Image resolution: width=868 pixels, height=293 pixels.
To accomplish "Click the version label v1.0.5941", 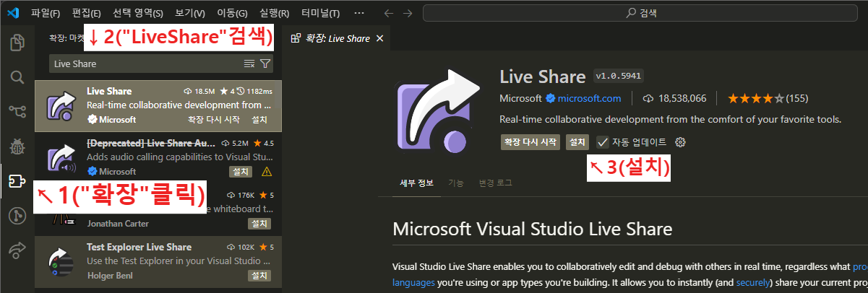I will click(x=618, y=76).
